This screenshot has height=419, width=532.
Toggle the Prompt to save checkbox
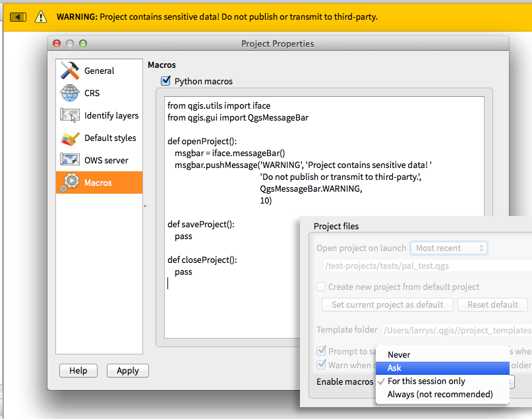click(x=321, y=351)
